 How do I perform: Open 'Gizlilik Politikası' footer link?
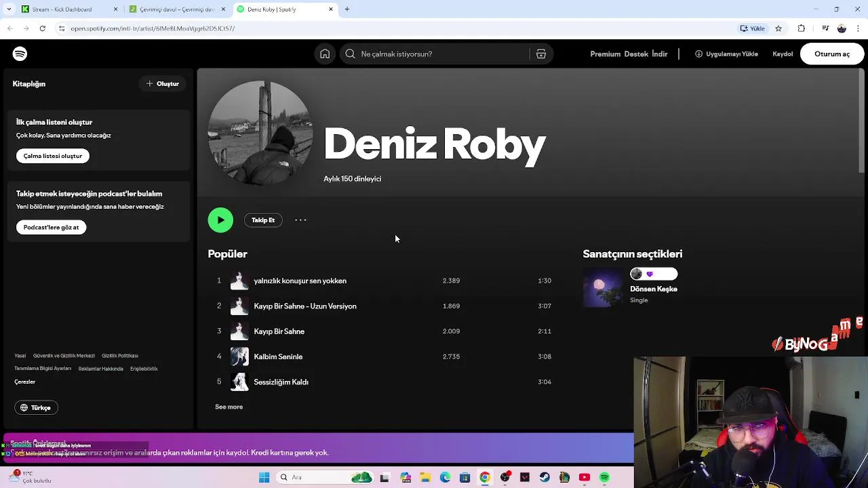coord(120,356)
